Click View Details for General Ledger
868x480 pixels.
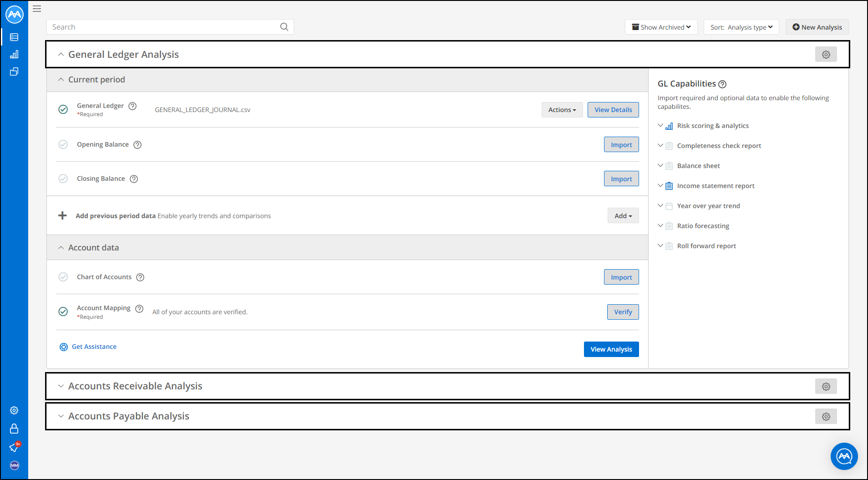tap(613, 110)
